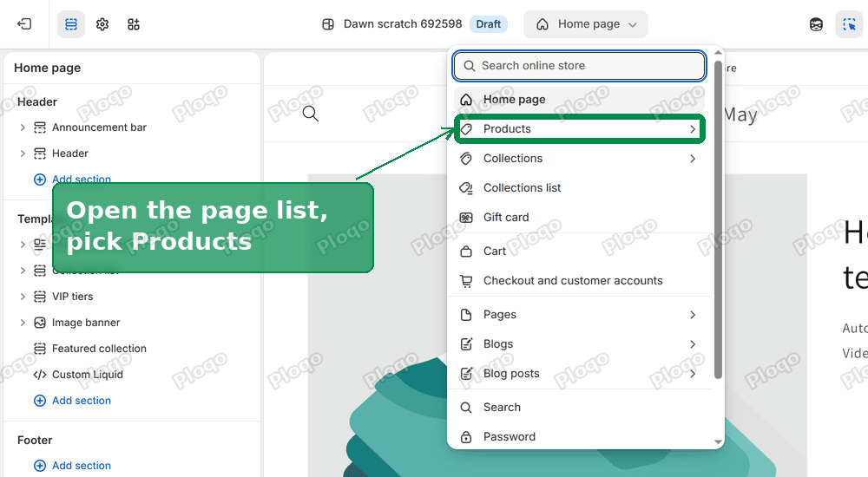Choose Blogs in the page list

[579, 344]
